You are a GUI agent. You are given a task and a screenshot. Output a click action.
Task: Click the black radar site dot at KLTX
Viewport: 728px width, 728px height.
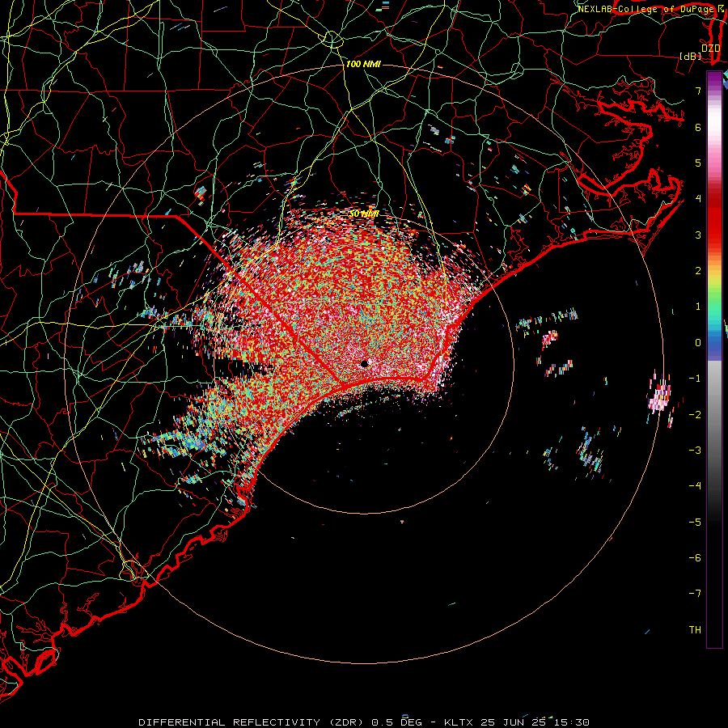(x=365, y=363)
